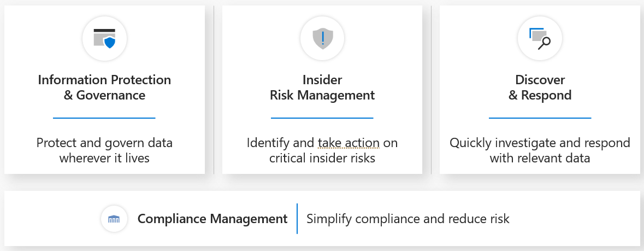This screenshot has width=644, height=251.
Task: Click the underlined 'take action' phrase
Action: (x=348, y=143)
